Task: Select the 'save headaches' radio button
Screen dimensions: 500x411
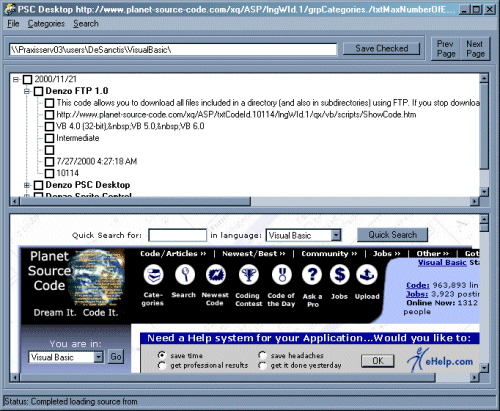Action: click(x=262, y=355)
